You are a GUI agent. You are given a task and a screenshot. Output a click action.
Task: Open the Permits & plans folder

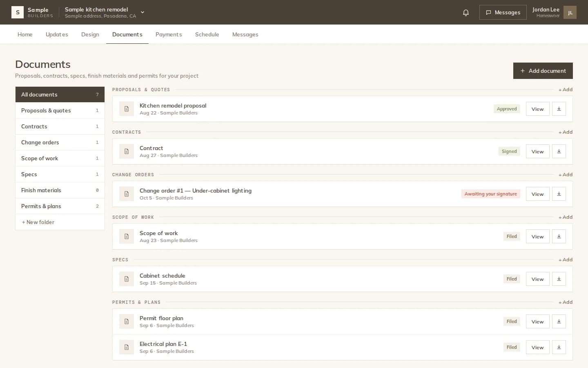tap(60, 206)
